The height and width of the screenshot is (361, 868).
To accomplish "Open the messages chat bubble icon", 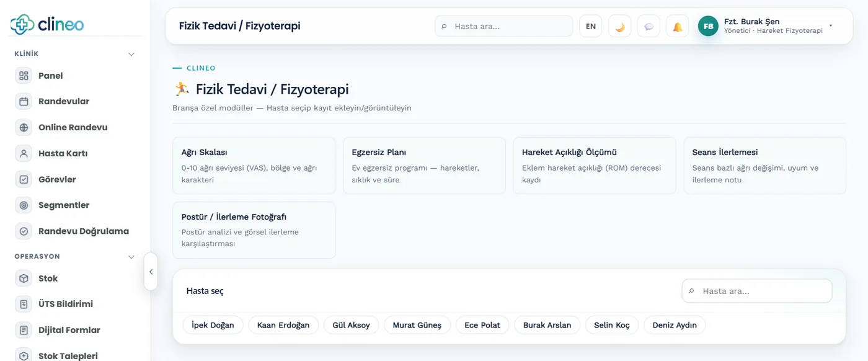I will pyautogui.click(x=649, y=27).
